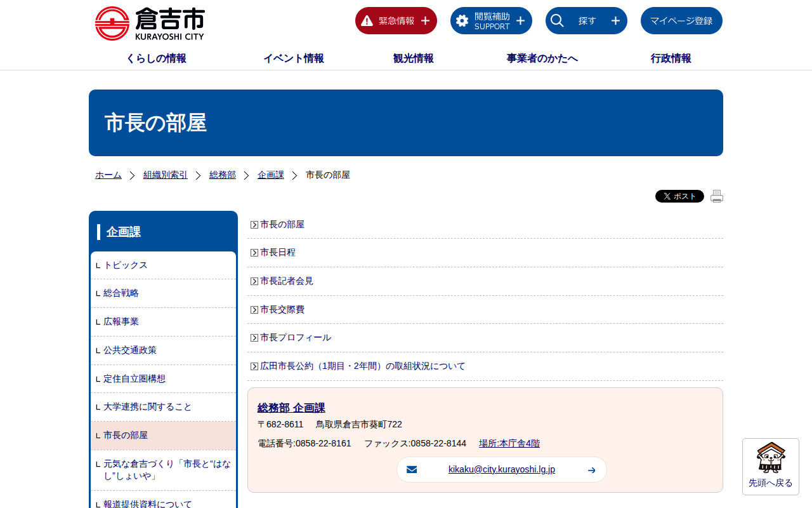The width and height of the screenshot is (812, 508).
Task: Click the gear icon on 閲覧補助 SUPPORT
Action: [462, 21]
